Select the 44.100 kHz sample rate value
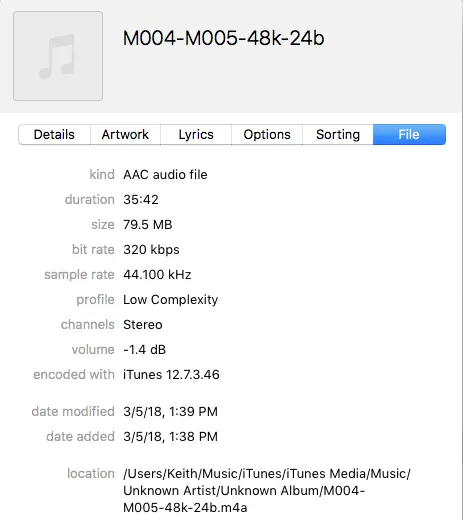Image resolution: width=463 pixels, height=520 pixels. [x=157, y=275]
